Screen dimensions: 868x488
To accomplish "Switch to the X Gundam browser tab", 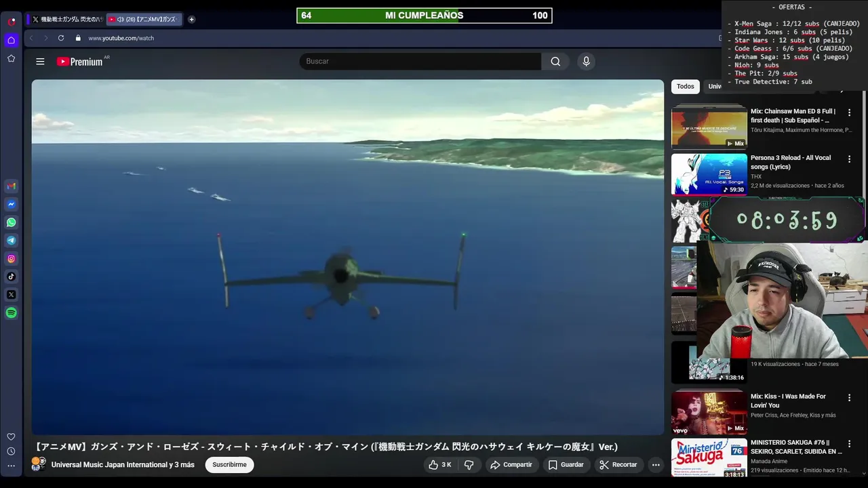I will [x=67, y=20].
